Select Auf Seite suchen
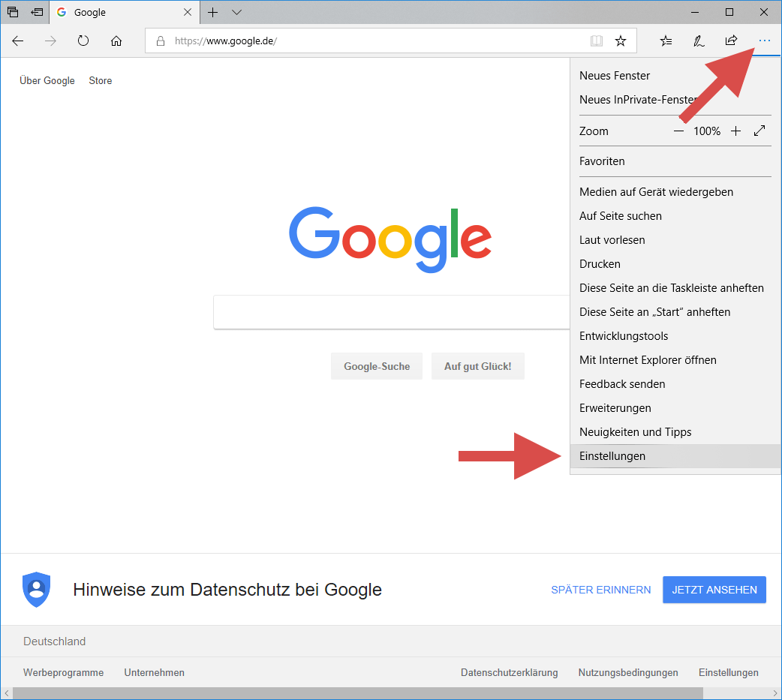 point(675,216)
